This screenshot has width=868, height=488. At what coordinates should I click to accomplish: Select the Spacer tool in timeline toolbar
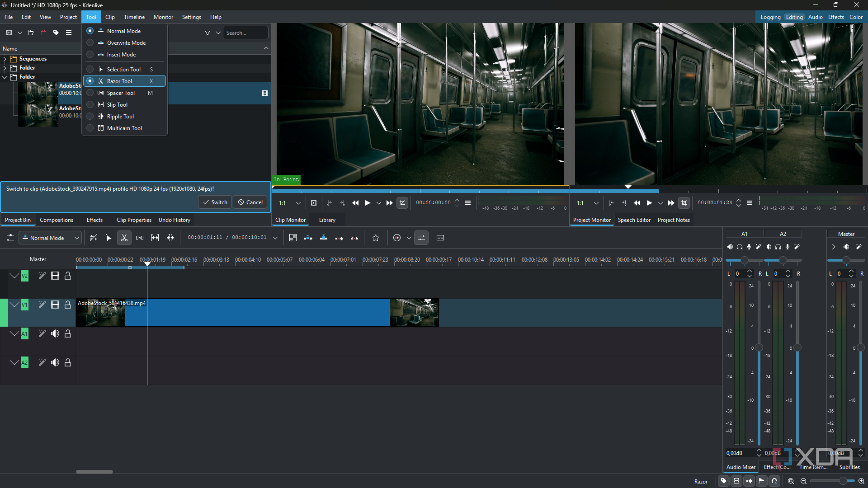(140, 238)
